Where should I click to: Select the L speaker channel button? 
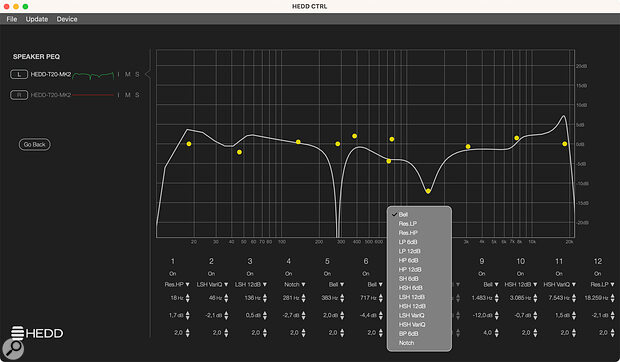click(19, 74)
